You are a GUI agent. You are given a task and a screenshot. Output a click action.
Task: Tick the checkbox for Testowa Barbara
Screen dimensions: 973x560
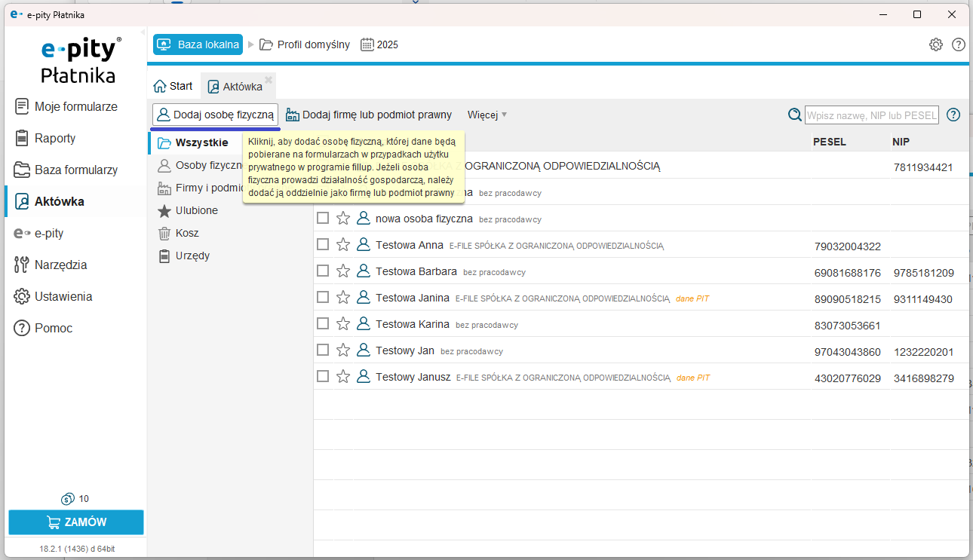pyautogui.click(x=323, y=271)
